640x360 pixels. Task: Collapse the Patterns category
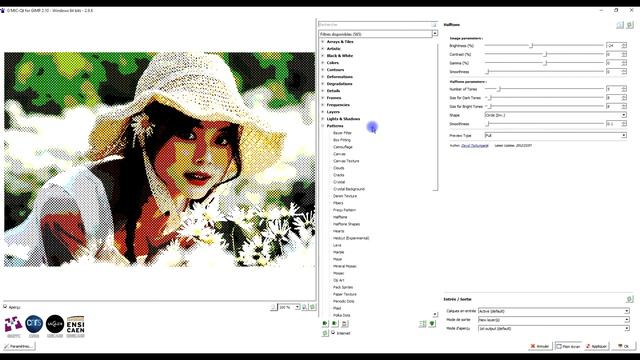322,126
